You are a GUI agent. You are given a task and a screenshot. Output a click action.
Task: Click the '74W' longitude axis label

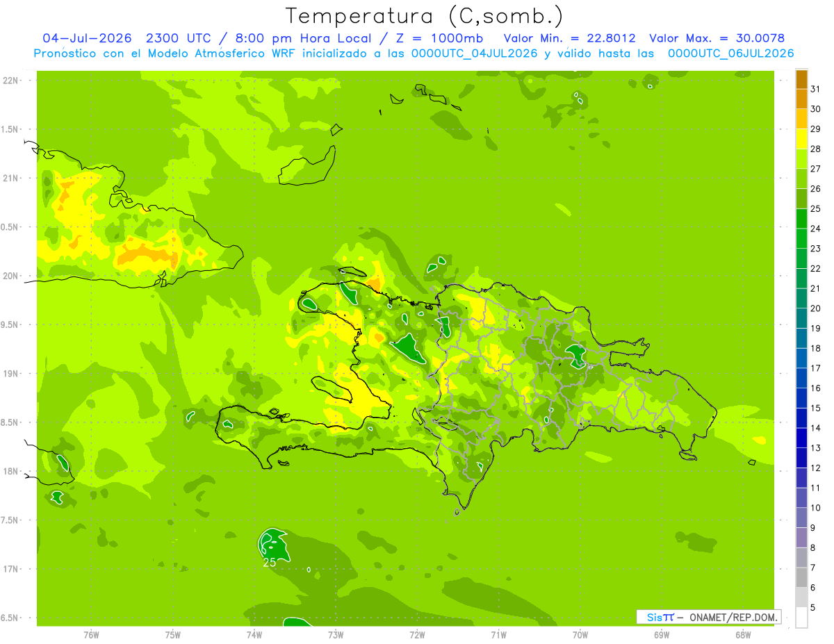[254, 635]
